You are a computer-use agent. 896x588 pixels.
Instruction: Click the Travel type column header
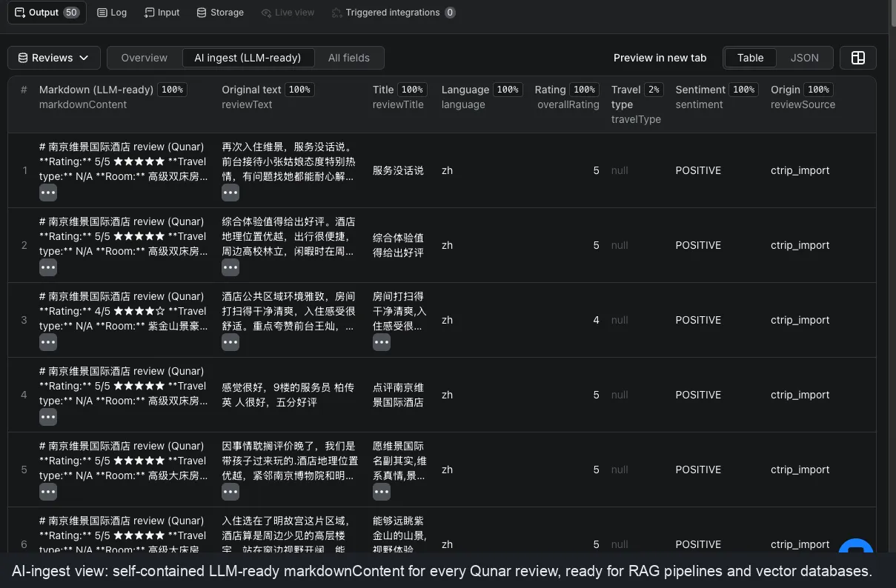[x=625, y=97]
